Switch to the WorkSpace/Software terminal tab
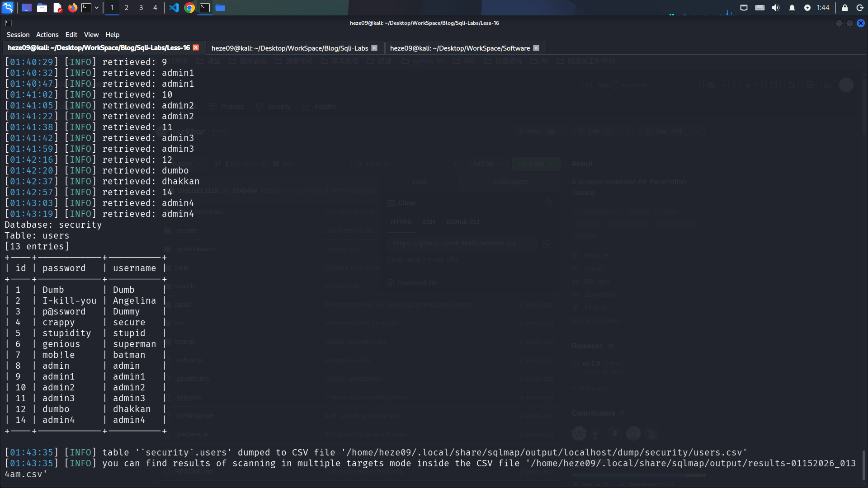This screenshot has height=488, width=868. click(459, 48)
